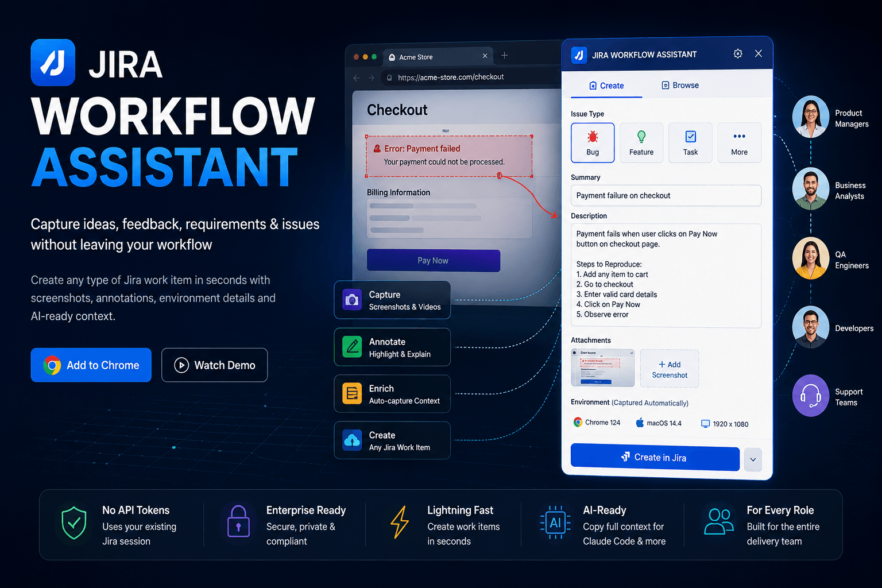
Task: Click the Chrome logo in Add button
Action: (x=52, y=365)
